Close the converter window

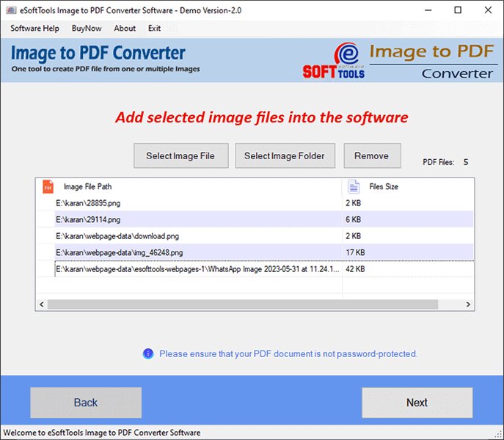[x=488, y=10]
